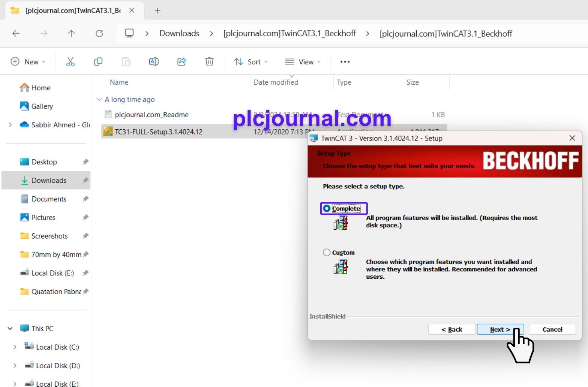This screenshot has height=387, width=588.
Task: Open the Sort dropdown
Action: click(251, 62)
